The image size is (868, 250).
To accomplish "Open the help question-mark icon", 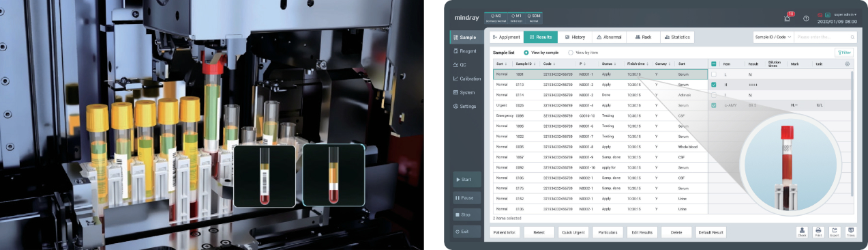I will click(x=806, y=18).
